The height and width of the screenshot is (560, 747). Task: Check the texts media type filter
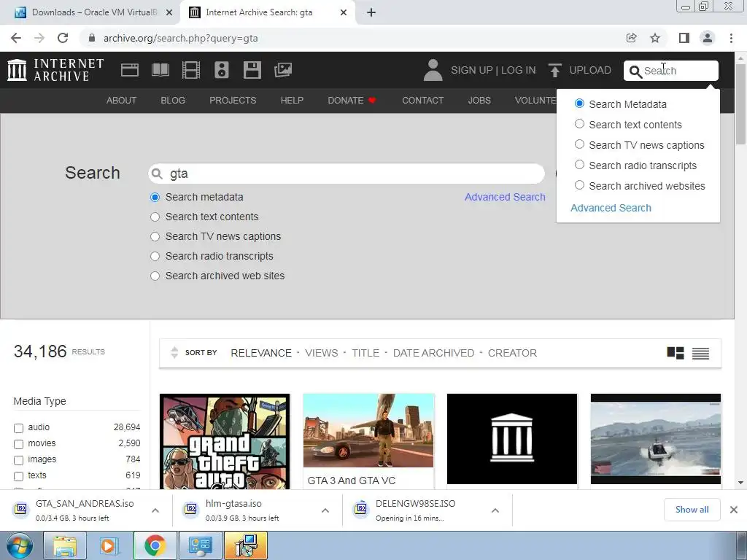tap(18, 476)
